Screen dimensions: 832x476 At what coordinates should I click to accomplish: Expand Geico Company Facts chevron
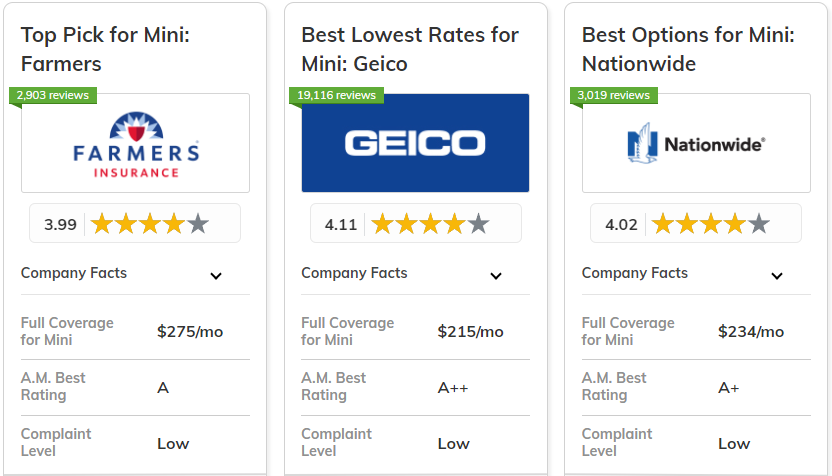(496, 276)
